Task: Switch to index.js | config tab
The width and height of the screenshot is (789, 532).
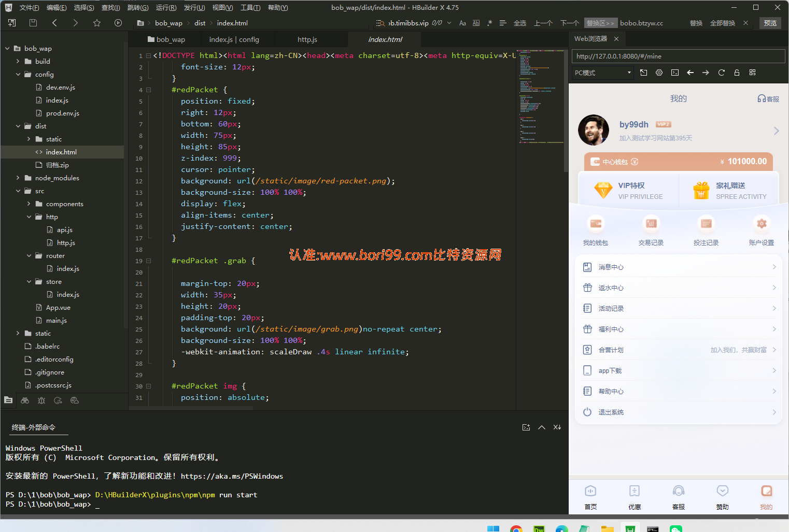Action: coord(234,39)
